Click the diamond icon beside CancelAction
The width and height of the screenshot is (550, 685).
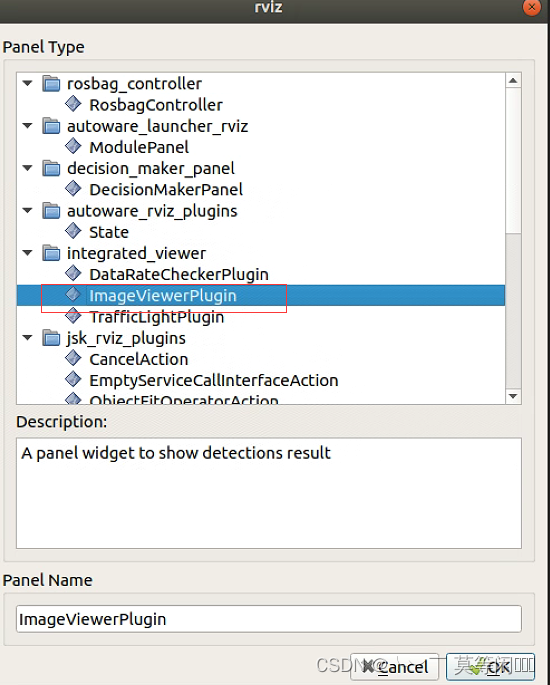point(73,358)
